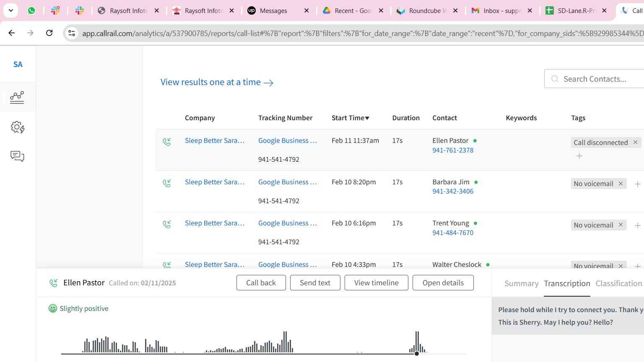644x362 pixels.
Task: Switch to the first Slack pinned tab
Action: [x=55, y=10]
